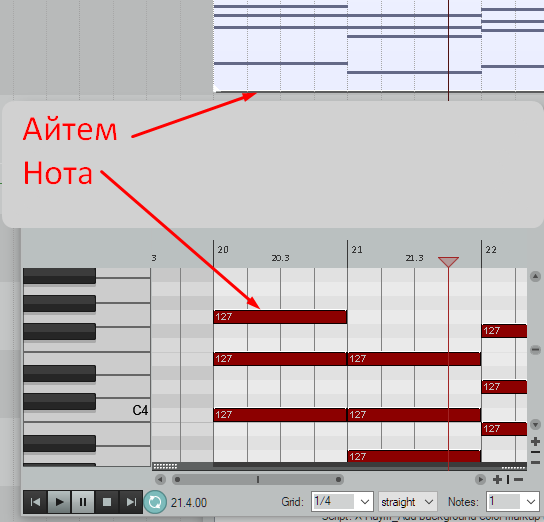Open the straight grid type dropdown
The image size is (544, 522).
408,502
